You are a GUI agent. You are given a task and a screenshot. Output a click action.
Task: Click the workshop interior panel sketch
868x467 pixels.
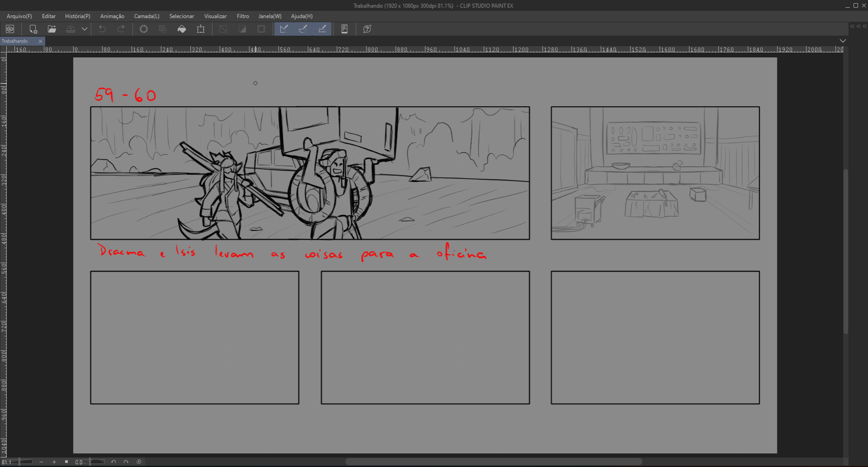tap(655, 173)
